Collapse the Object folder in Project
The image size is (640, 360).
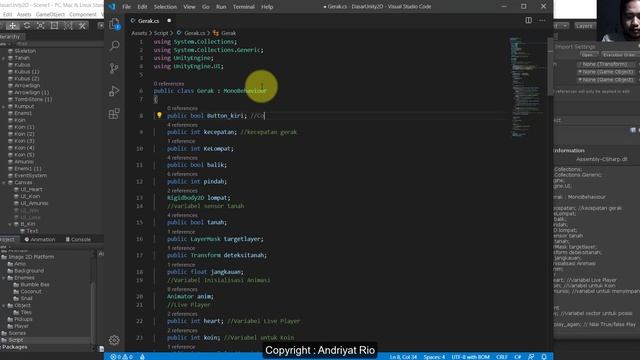click(4, 305)
